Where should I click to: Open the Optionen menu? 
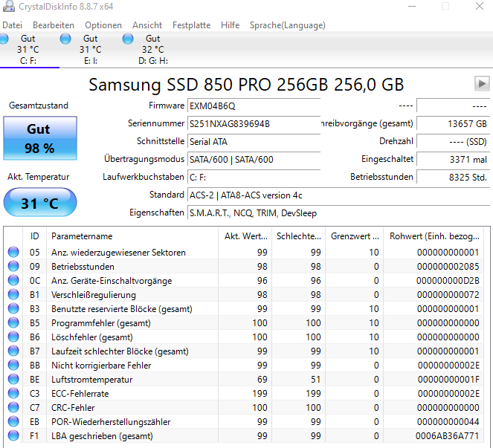pos(103,25)
